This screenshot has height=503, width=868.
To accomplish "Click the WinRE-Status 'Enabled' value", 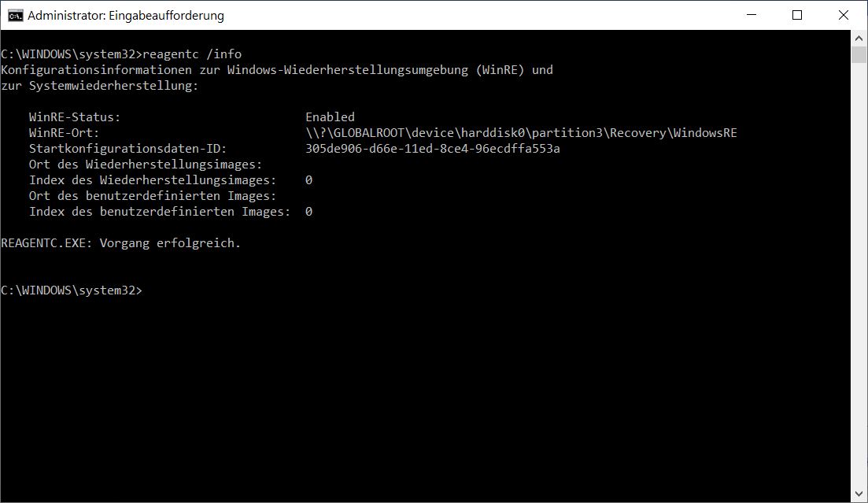I will coord(330,117).
